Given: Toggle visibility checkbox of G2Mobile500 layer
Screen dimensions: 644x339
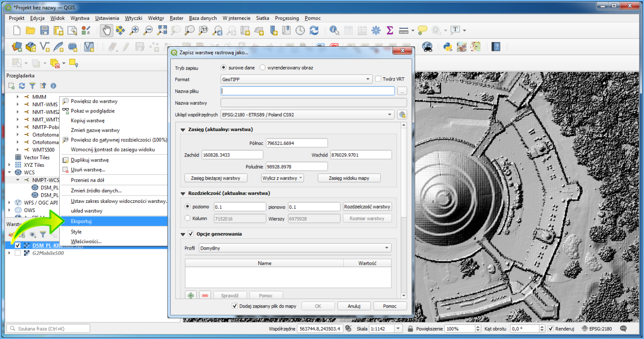Looking at the screenshot, I should [x=18, y=253].
